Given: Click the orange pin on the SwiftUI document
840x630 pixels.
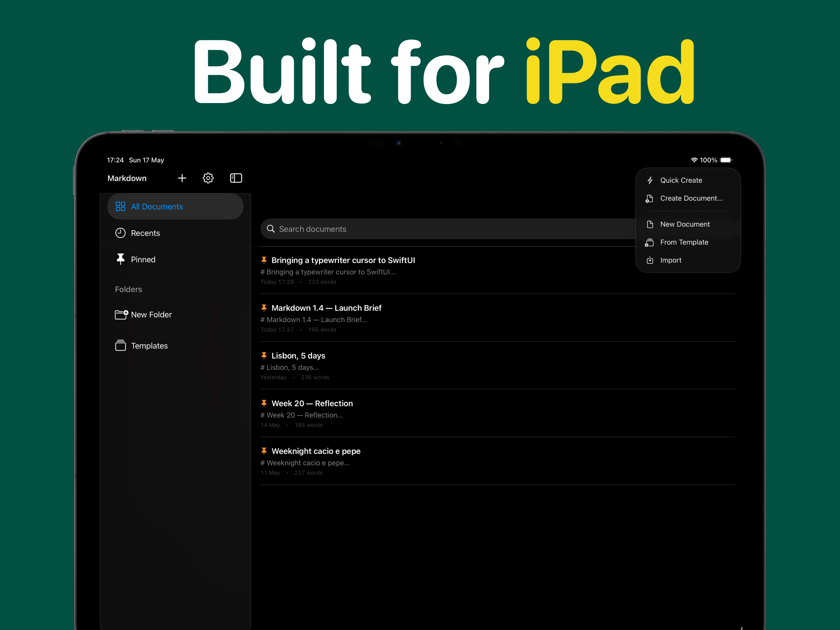Looking at the screenshot, I should tap(264, 260).
